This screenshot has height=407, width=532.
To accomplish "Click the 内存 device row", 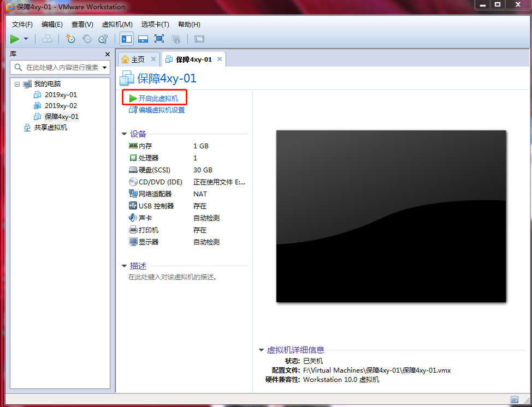I will pos(187,146).
